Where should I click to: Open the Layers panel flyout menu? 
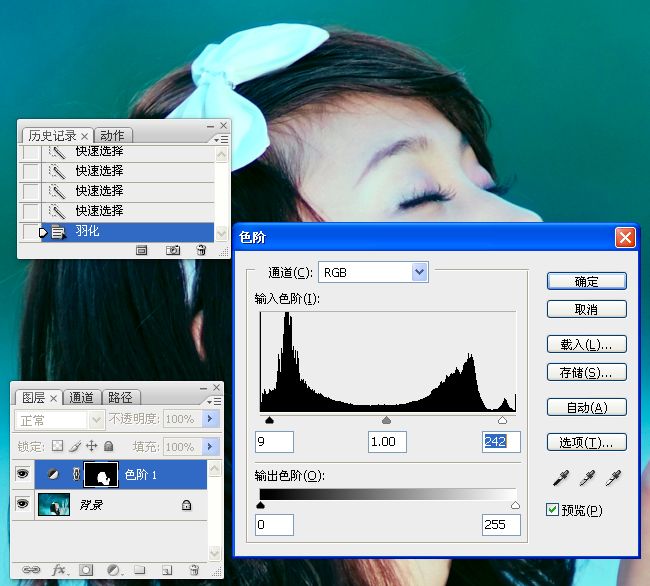(215, 400)
